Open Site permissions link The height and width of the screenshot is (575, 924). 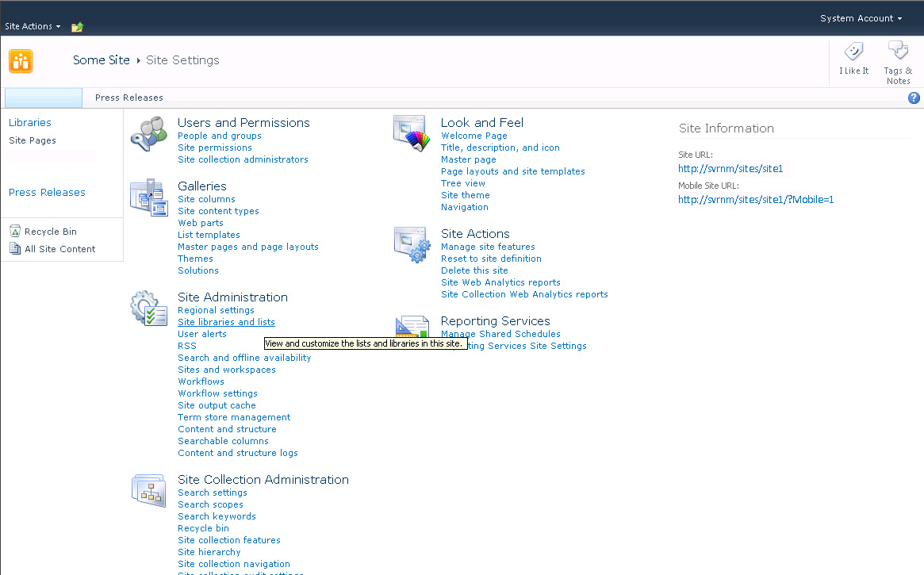coord(215,148)
